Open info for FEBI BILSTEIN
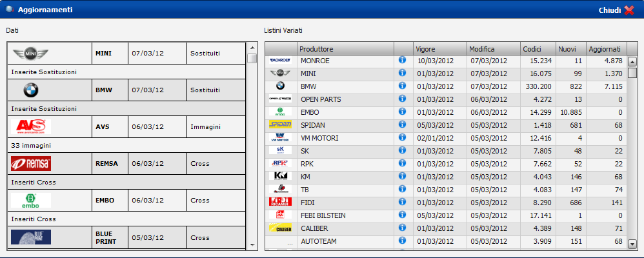 [402, 214]
